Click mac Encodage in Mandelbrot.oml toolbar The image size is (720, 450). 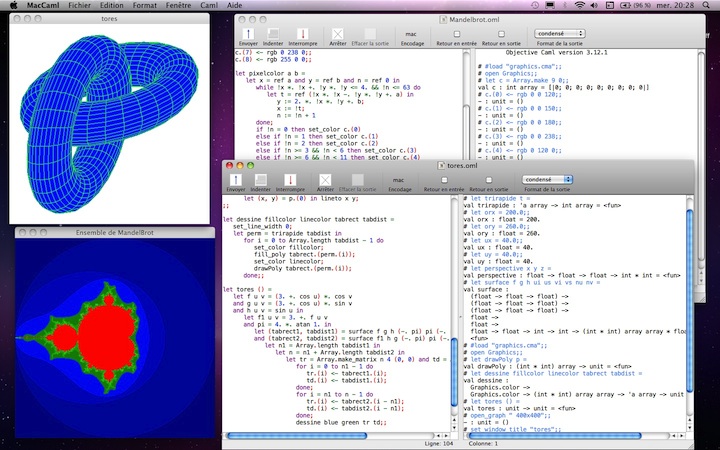411,38
